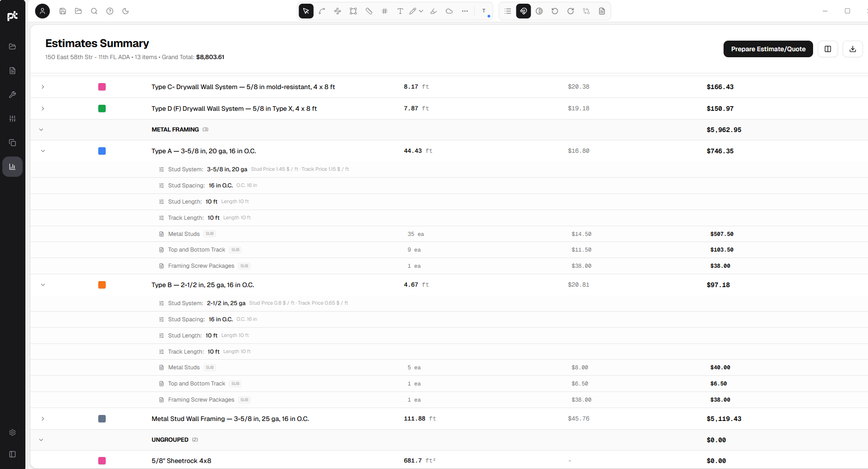Undo the last action

coord(555,11)
